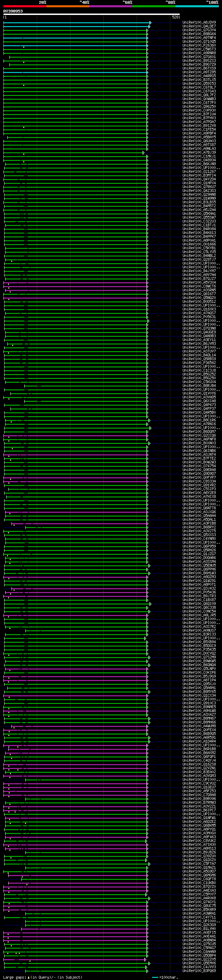Select label UniRef100_A4RRG5

tap(199, 76)
